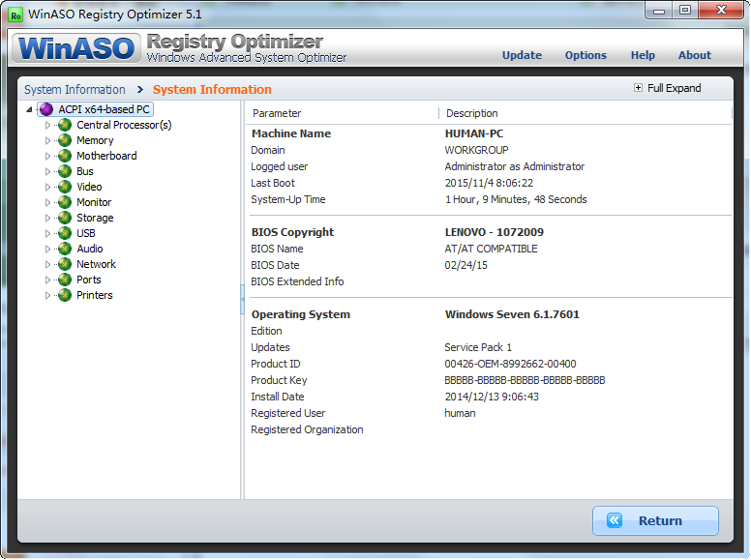Click the Audio node icon

pyautogui.click(x=65, y=249)
